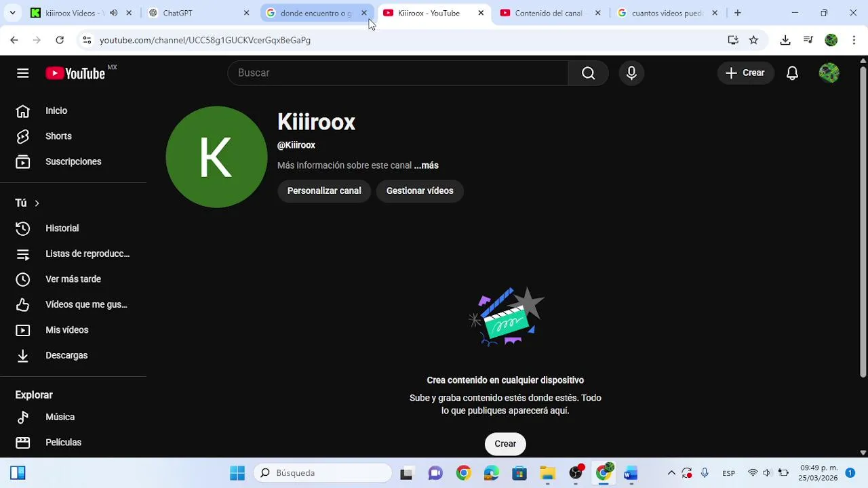Image resolution: width=868 pixels, height=488 pixels.
Task: Open Vídeos que me gustan
Action: coord(73,304)
